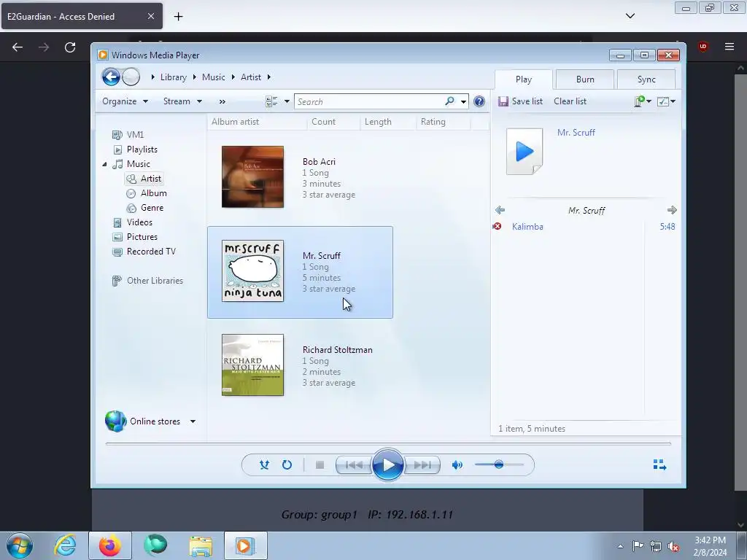Image resolution: width=747 pixels, height=560 pixels.
Task: Go to previous playlist arrow
Action: tap(500, 210)
